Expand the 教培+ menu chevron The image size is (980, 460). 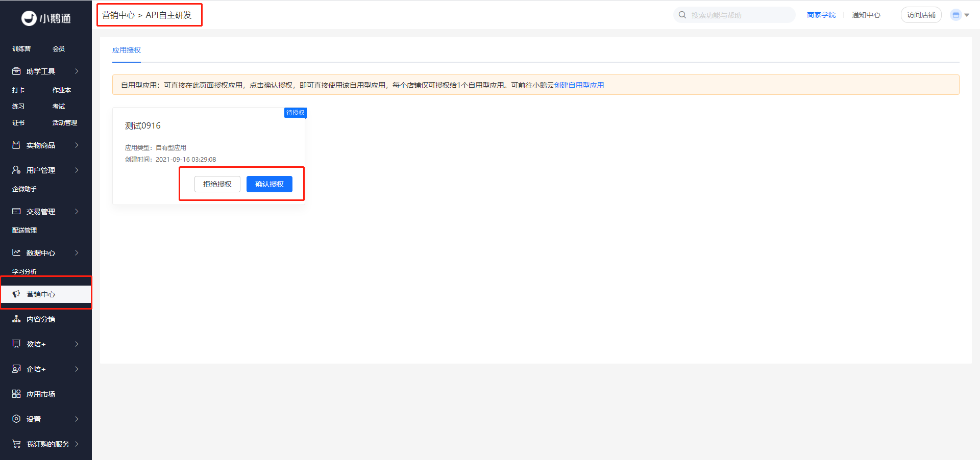point(77,344)
